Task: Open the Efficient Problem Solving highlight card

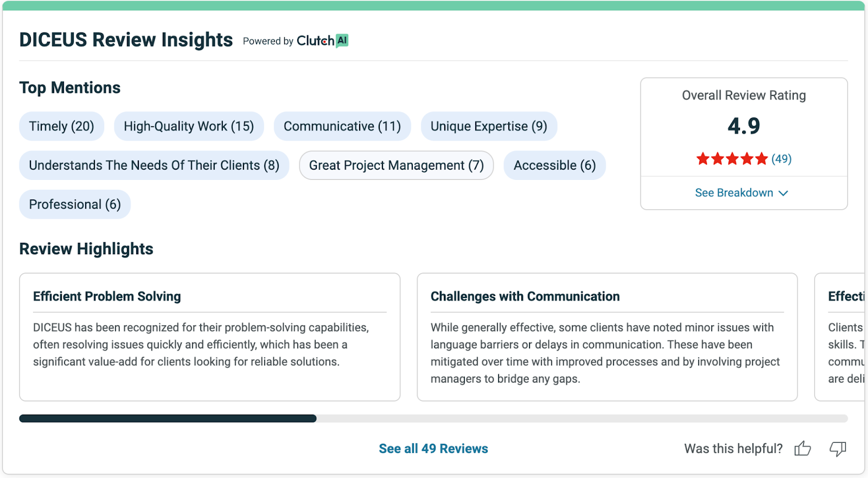Action: tap(210, 337)
